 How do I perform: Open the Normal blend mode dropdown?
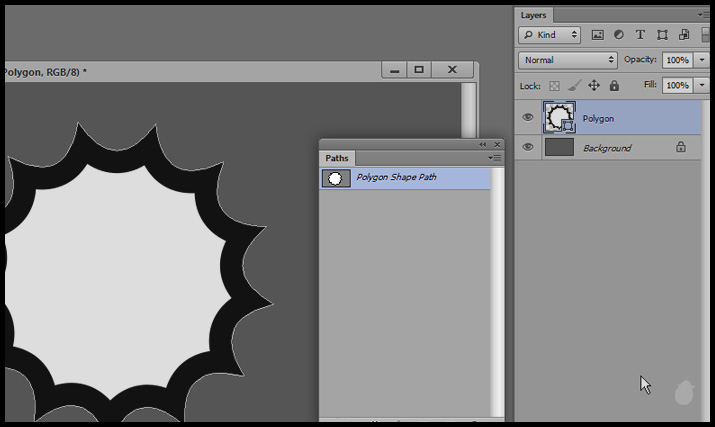coord(568,60)
